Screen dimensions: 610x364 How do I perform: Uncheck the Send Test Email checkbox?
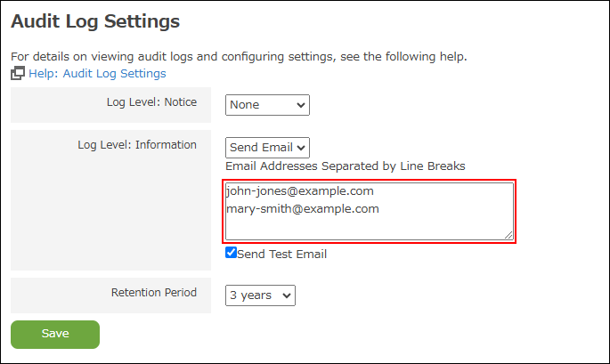[x=232, y=253]
